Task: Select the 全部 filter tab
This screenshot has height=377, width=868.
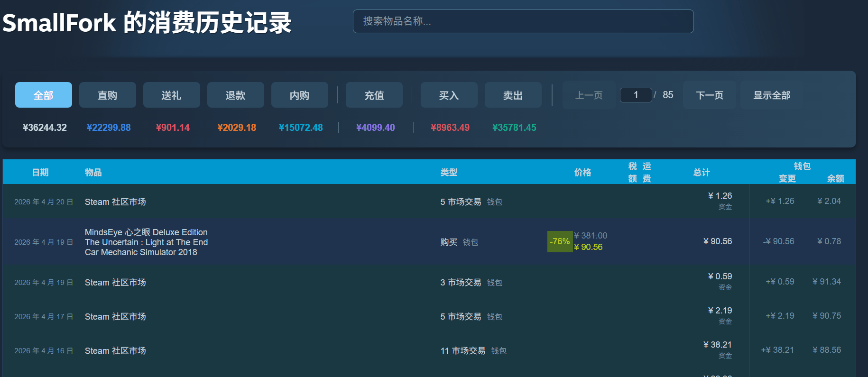Action: pyautogui.click(x=43, y=95)
